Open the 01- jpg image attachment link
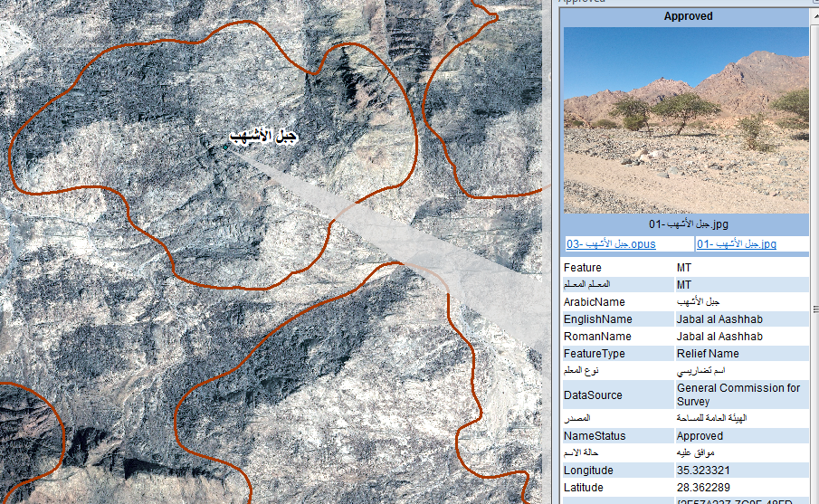 [737, 244]
